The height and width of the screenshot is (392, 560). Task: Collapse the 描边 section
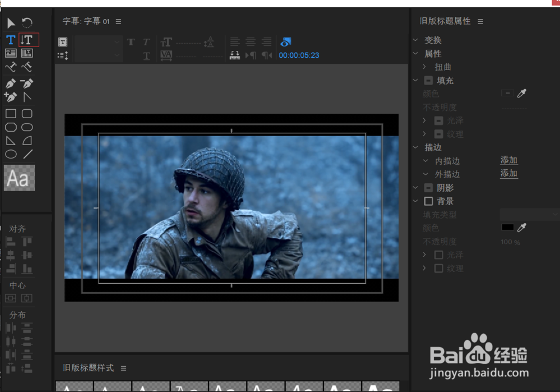(x=416, y=147)
